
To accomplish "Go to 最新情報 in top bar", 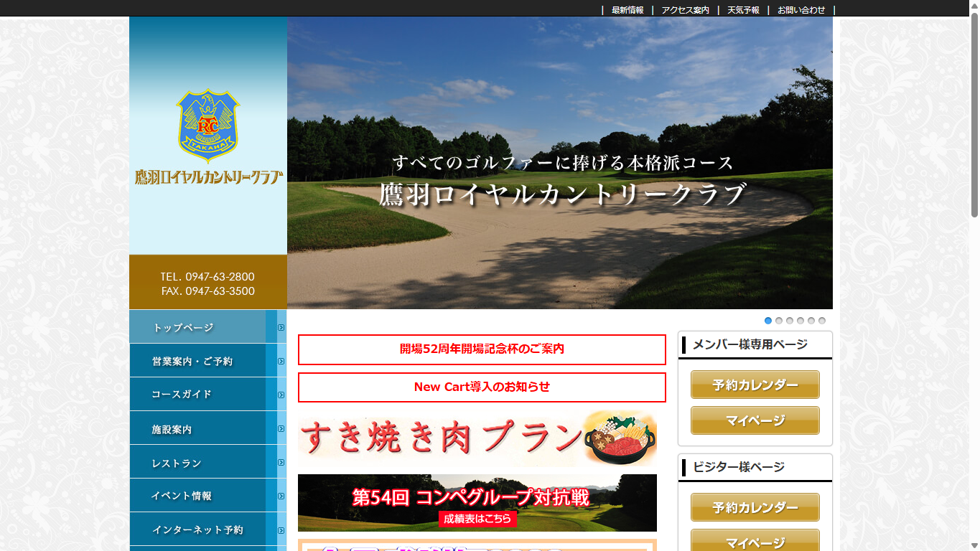I will (627, 10).
